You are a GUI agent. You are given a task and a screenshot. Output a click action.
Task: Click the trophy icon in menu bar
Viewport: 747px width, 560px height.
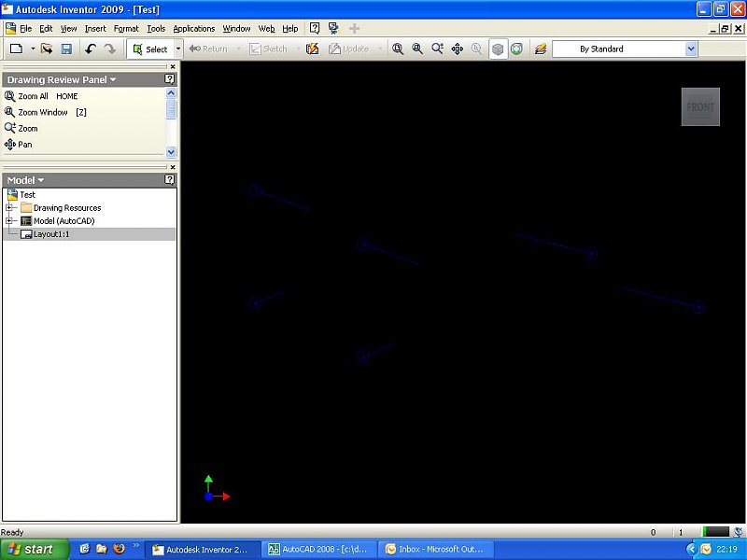[333, 28]
